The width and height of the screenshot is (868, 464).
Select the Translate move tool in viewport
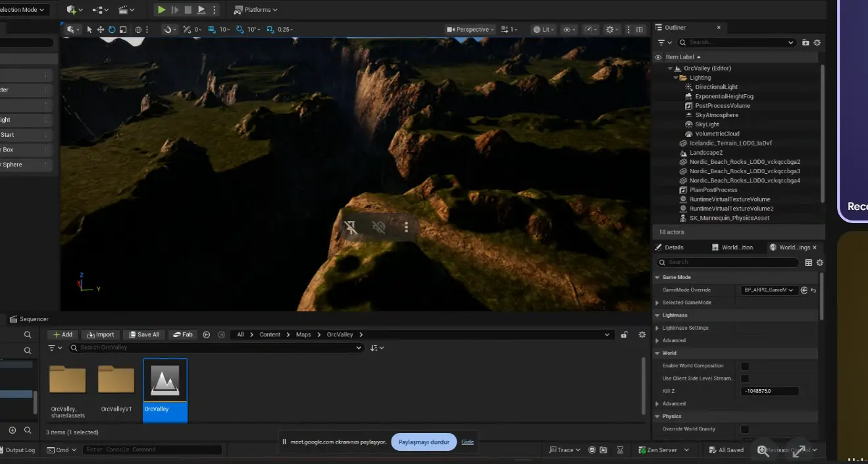(x=101, y=30)
